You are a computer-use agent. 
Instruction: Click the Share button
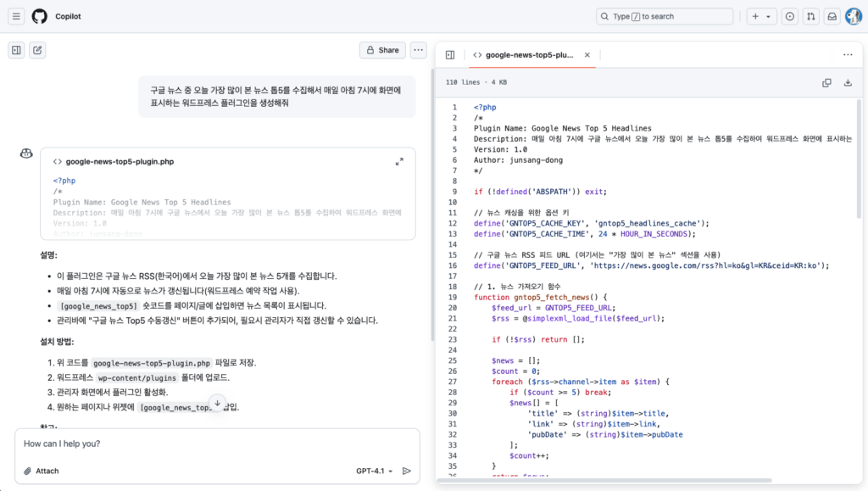tap(382, 50)
